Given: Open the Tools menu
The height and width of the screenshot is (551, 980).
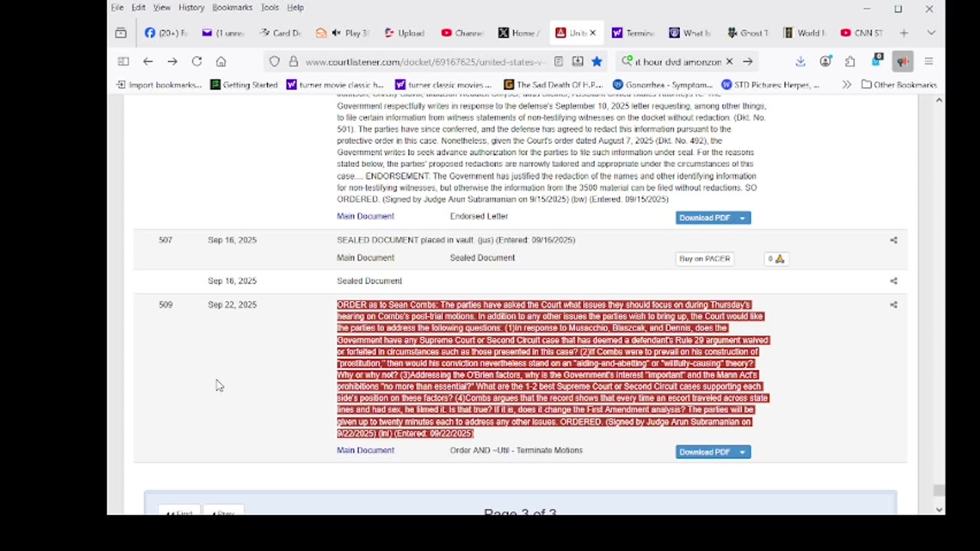Looking at the screenshot, I should 269,8.
